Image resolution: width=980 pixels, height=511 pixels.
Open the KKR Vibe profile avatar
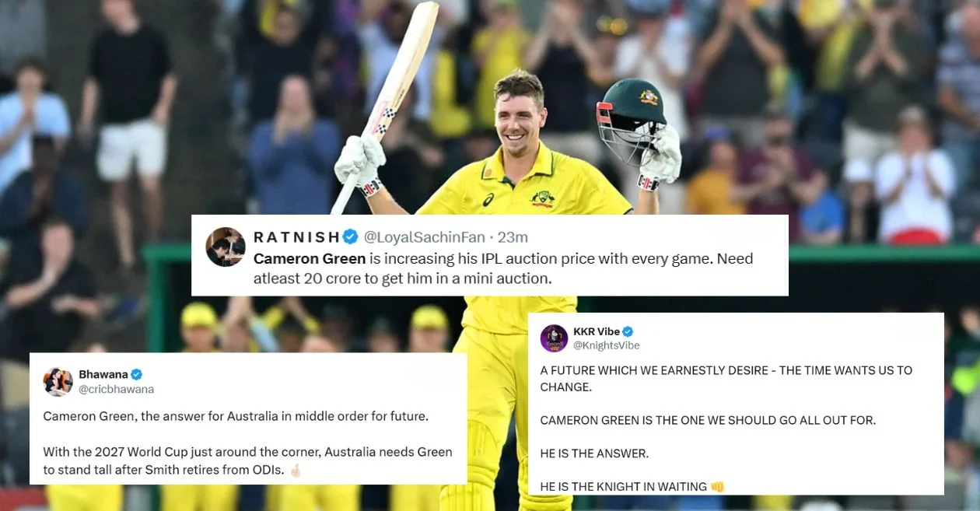pos(554,338)
